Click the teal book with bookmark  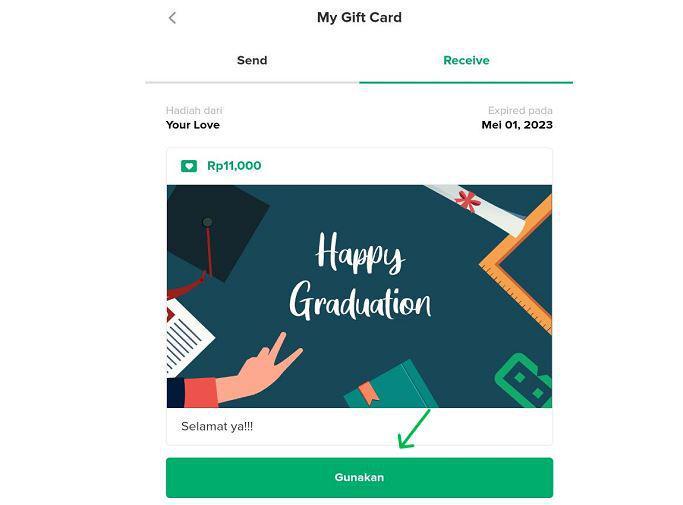click(390, 386)
